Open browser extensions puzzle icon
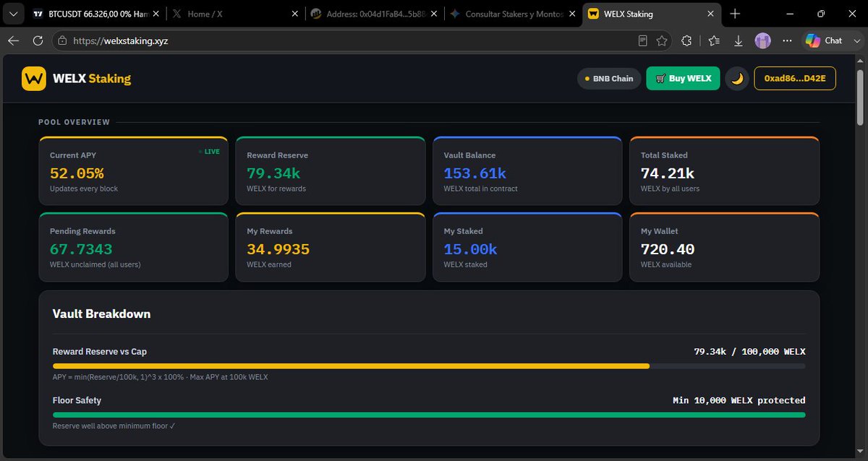The width and height of the screenshot is (868, 461). (x=687, y=41)
